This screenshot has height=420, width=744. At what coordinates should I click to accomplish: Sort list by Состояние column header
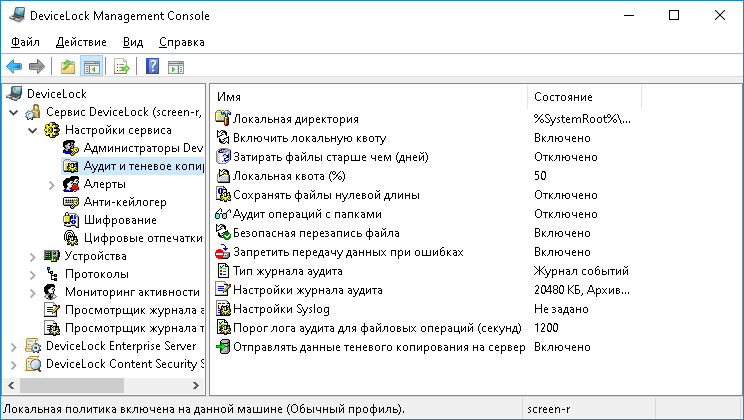click(563, 97)
